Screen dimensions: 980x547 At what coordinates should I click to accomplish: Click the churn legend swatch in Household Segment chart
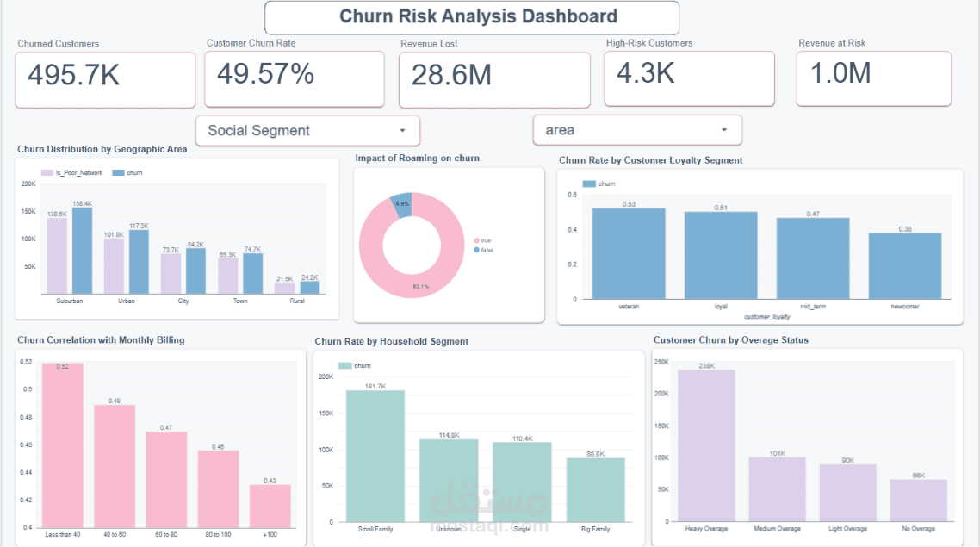point(344,366)
